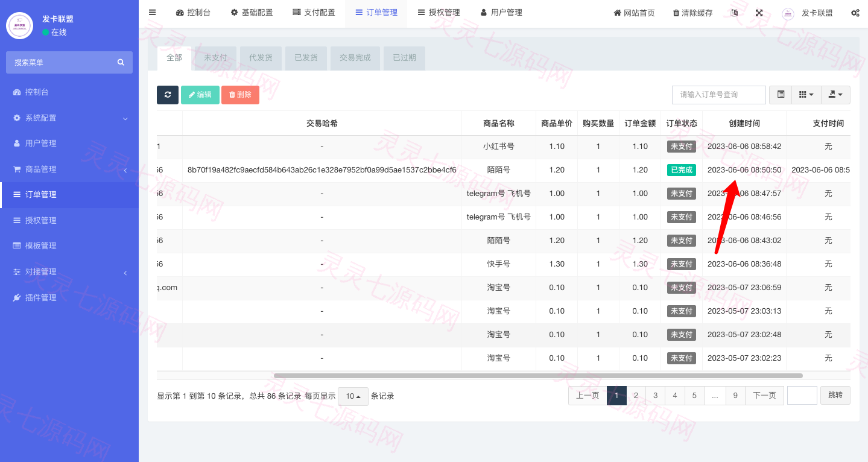This screenshot has width=868, height=462.
Task: Switch to 基础配置 top navigation tab
Action: [252, 13]
